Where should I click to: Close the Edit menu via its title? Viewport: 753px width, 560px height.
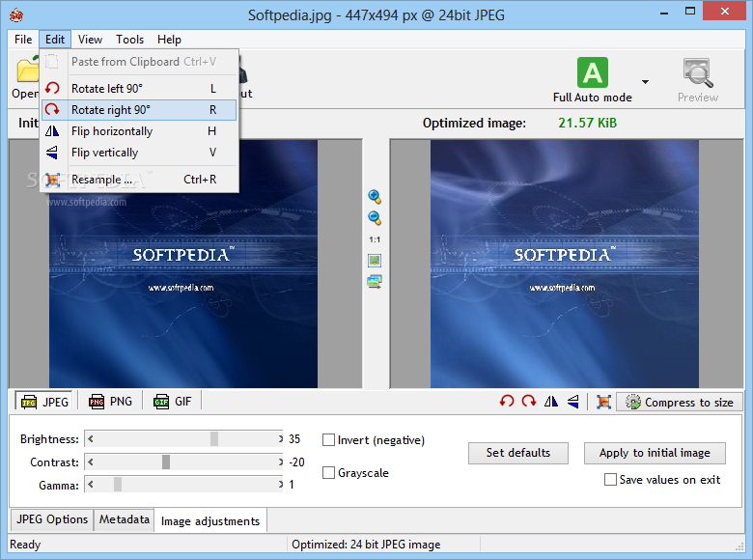pos(55,40)
